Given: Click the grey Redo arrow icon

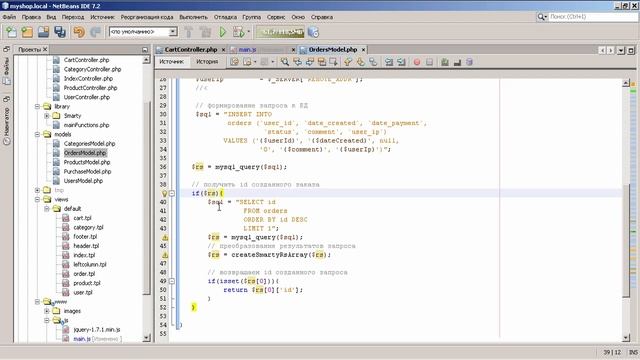Looking at the screenshot, I should [x=96, y=32].
